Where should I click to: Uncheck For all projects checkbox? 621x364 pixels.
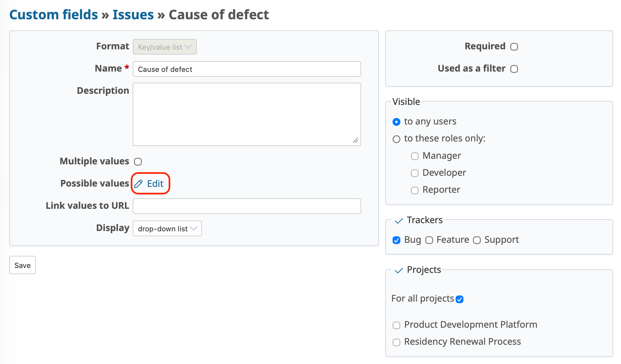tap(460, 299)
